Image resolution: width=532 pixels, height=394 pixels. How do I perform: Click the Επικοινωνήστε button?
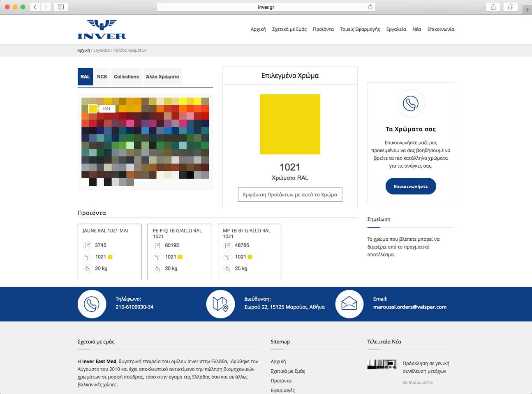pyautogui.click(x=411, y=187)
